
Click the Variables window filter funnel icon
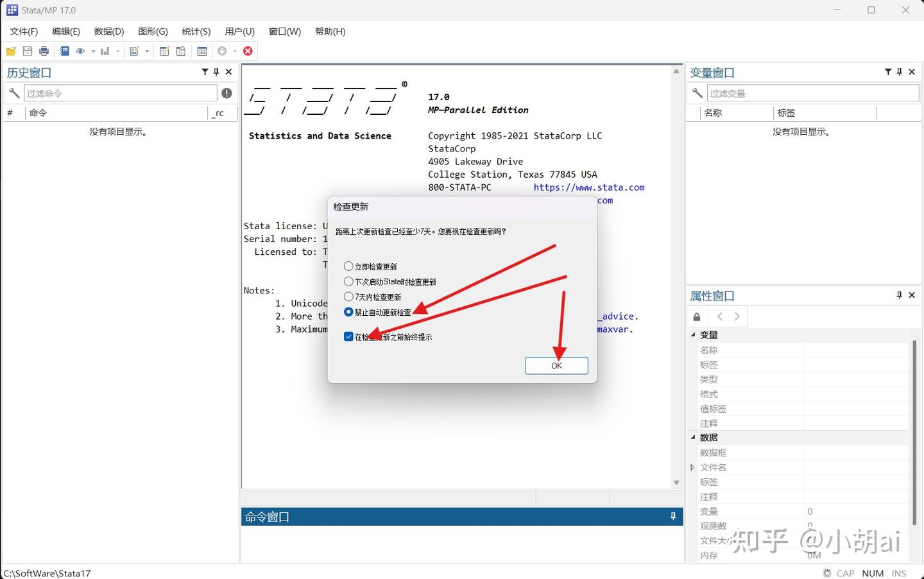tap(888, 72)
